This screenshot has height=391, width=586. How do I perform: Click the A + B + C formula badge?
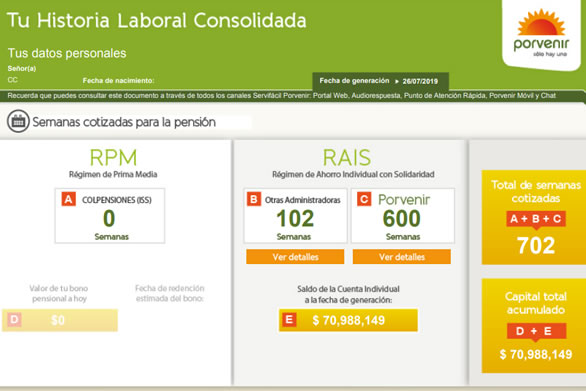click(536, 219)
